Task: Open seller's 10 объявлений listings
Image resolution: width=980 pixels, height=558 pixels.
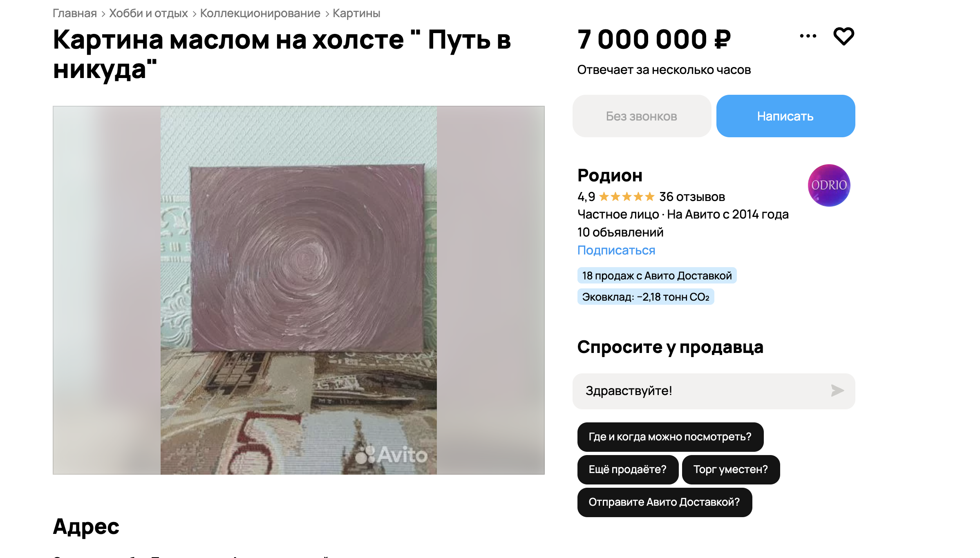Action: [620, 232]
